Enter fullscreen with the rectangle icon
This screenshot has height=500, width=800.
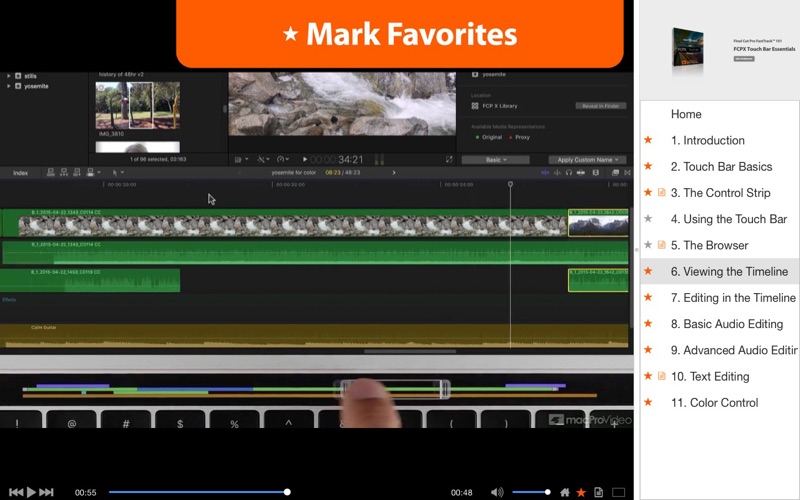(618, 492)
